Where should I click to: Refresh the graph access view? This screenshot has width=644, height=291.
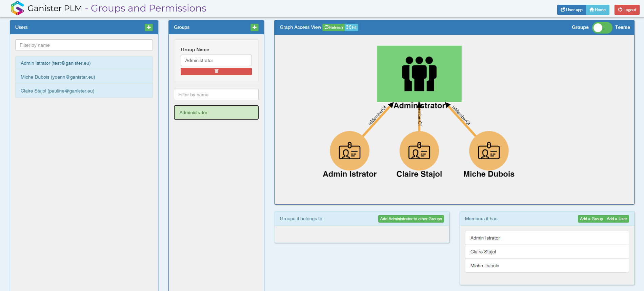coord(334,27)
